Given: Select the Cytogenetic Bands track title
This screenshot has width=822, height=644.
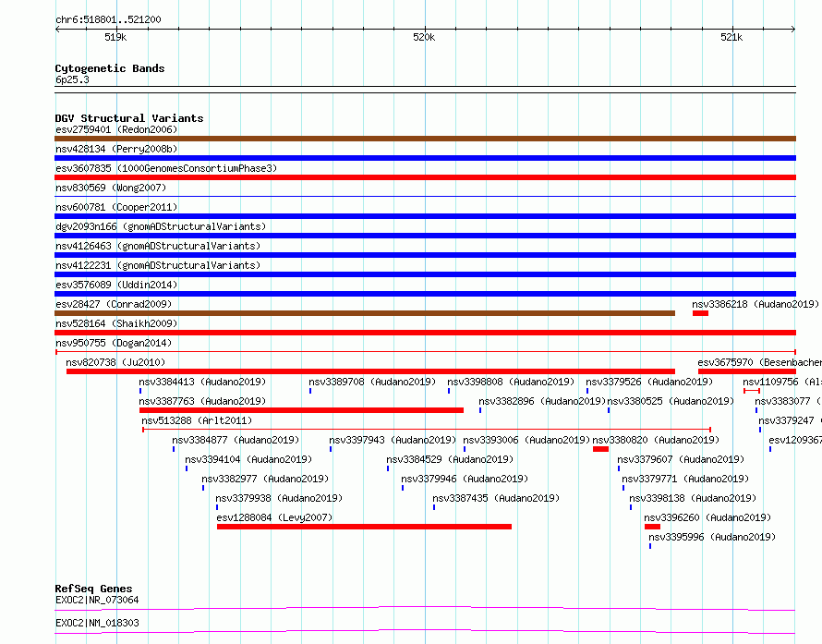Looking at the screenshot, I should tap(110, 68).
